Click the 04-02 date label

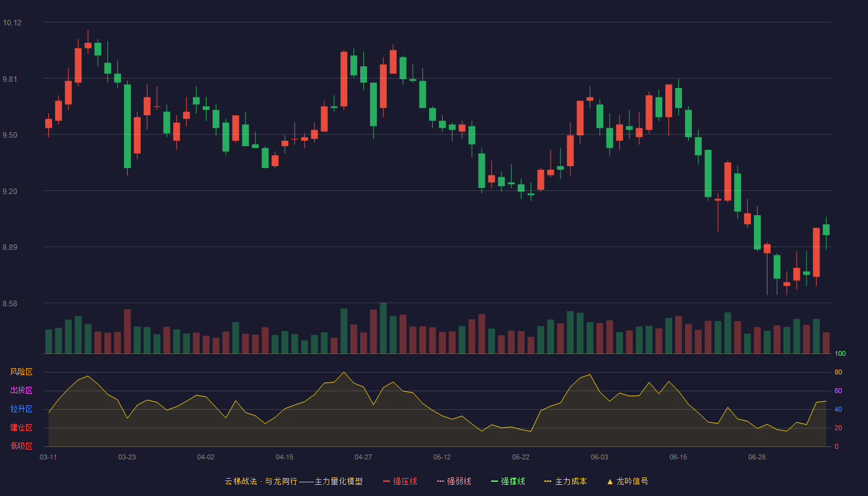coord(206,457)
